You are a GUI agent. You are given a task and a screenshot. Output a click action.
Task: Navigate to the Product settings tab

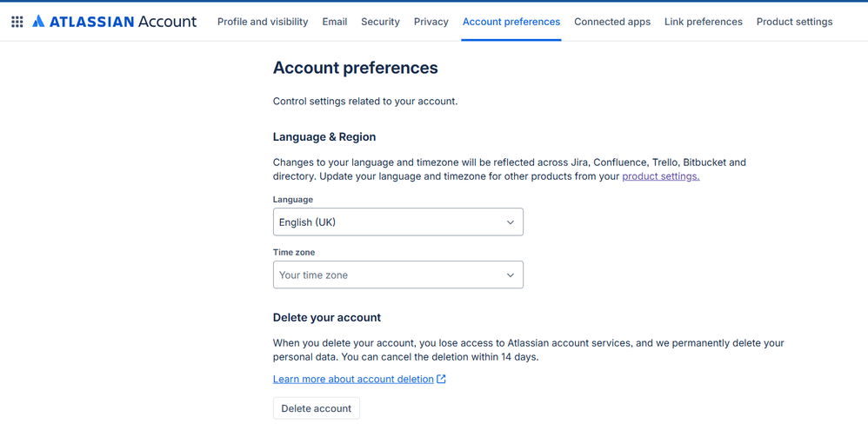794,22
